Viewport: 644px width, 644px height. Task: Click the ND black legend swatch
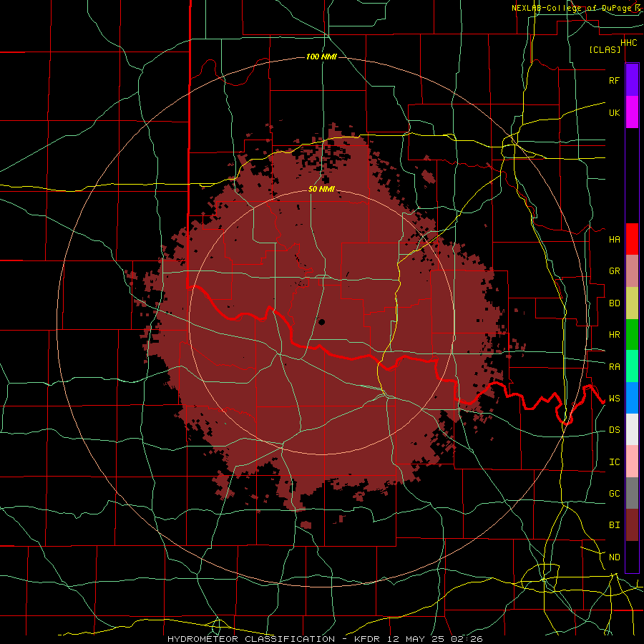click(632, 557)
